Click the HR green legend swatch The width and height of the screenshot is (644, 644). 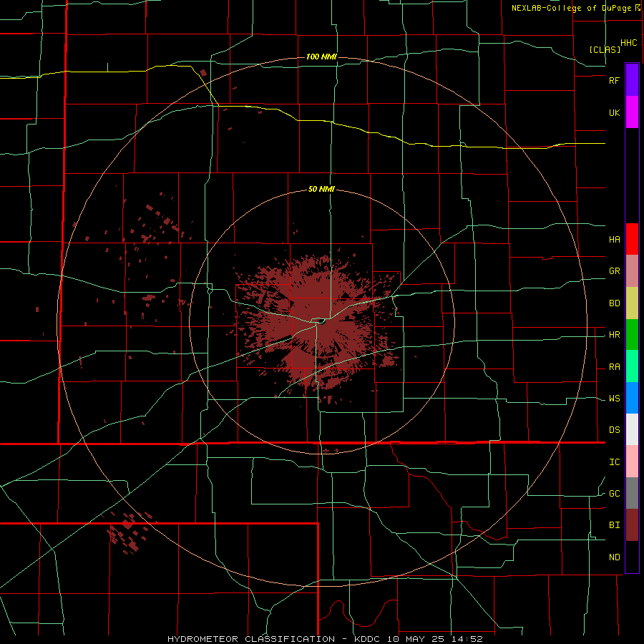632,335
